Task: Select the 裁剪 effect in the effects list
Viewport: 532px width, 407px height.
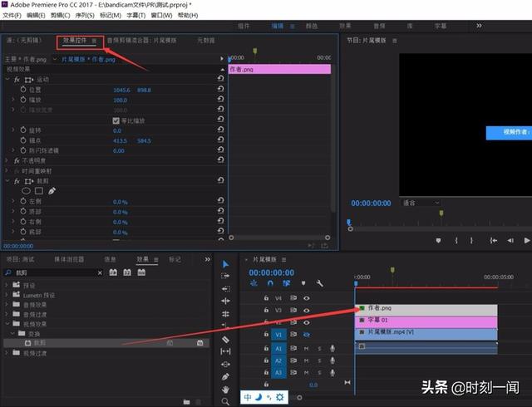Action: pos(39,342)
